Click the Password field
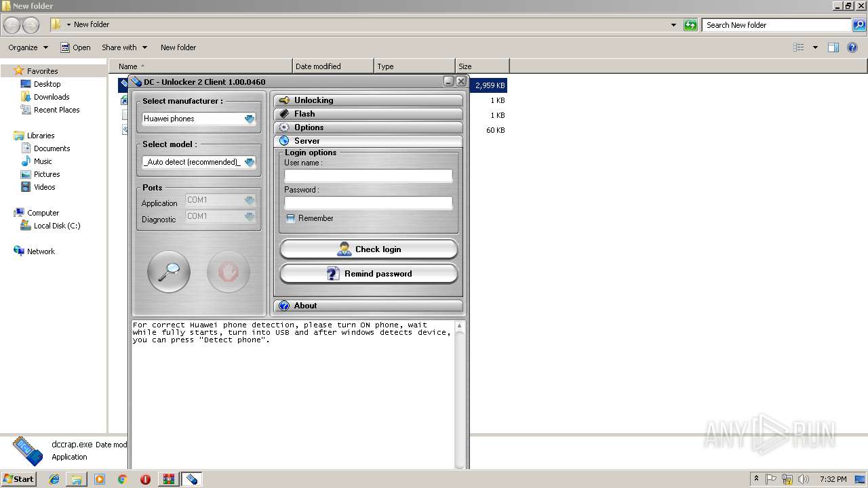 (x=368, y=203)
